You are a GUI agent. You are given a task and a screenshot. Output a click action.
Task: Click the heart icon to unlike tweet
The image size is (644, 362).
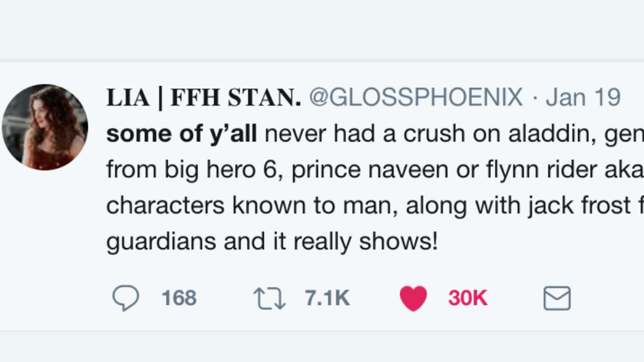[413, 297]
